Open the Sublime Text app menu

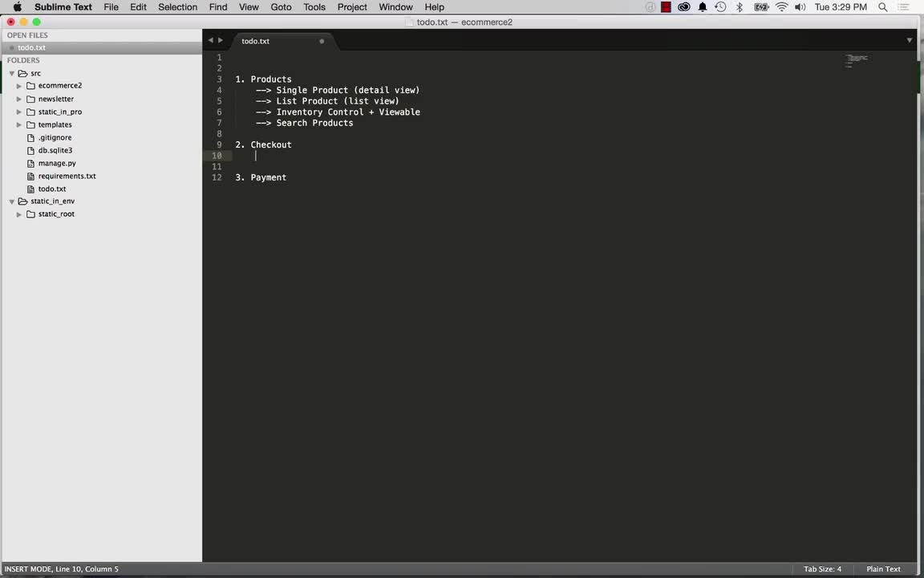tap(63, 7)
